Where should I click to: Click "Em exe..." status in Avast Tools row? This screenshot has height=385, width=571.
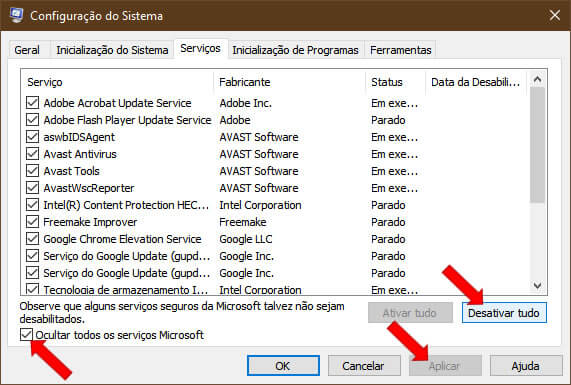395,171
